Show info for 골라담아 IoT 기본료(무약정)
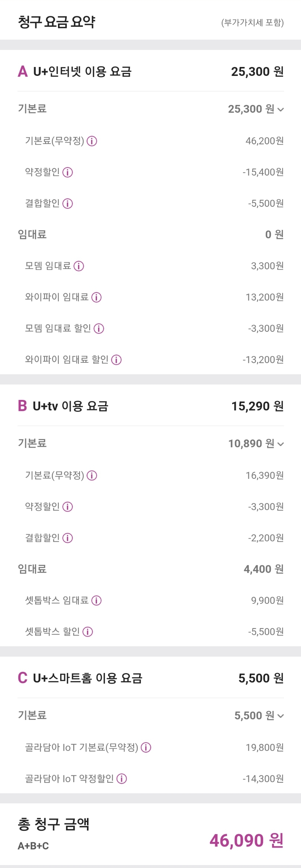The image size is (301, 868). [x=146, y=747]
